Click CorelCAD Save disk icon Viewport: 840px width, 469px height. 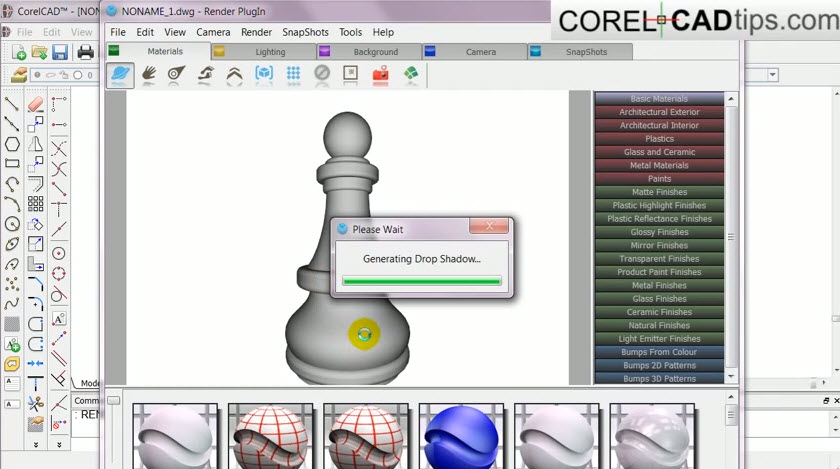(59, 53)
